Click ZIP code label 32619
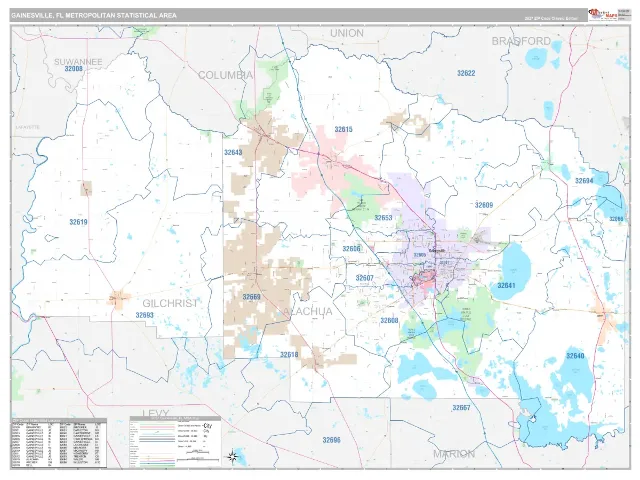The image size is (640, 480). (x=78, y=222)
